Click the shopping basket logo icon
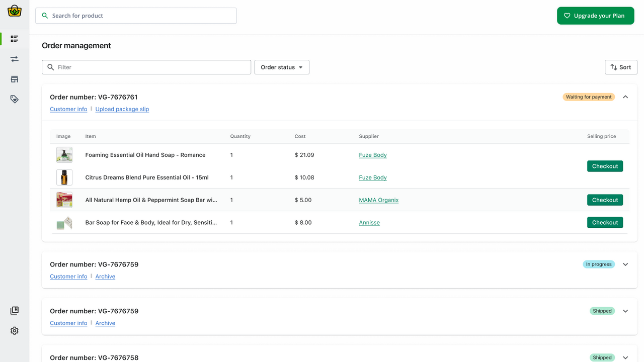Image resolution: width=644 pixels, height=362 pixels. click(x=15, y=11)
